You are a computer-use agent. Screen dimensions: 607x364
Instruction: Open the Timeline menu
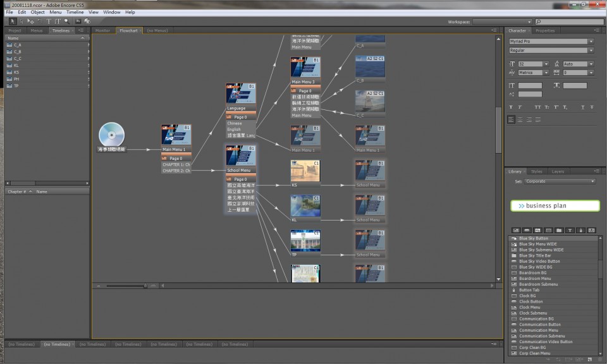click(75, 12)
